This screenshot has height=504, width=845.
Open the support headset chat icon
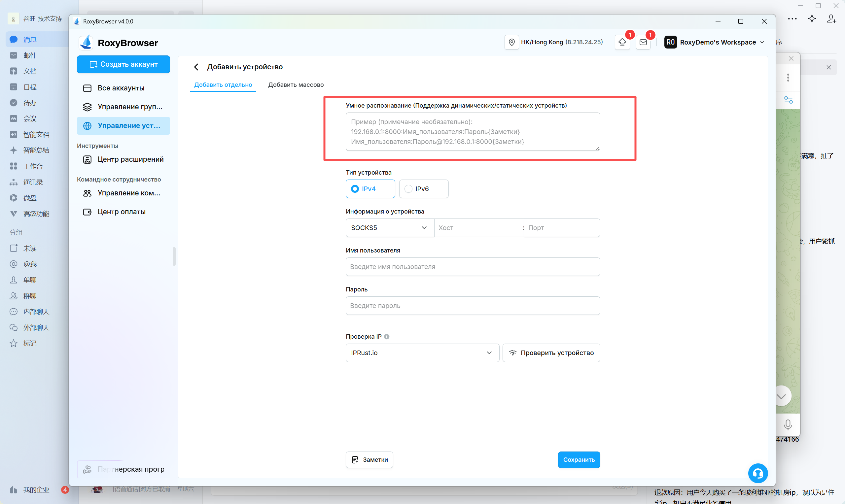758,473
